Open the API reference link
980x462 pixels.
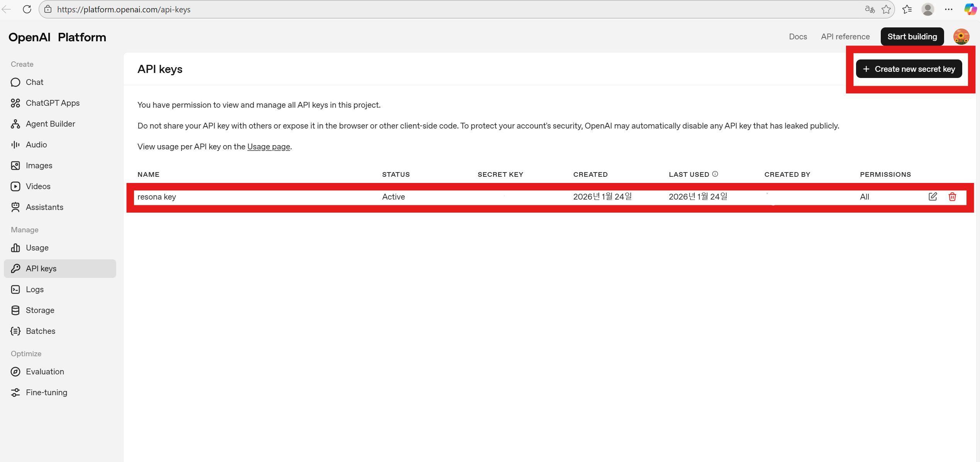click(845, 37)
